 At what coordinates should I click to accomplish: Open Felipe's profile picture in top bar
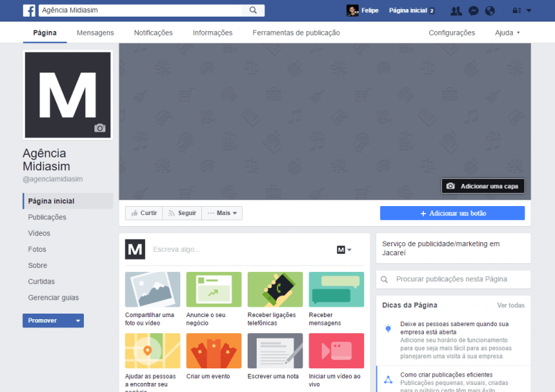(352, 10)
